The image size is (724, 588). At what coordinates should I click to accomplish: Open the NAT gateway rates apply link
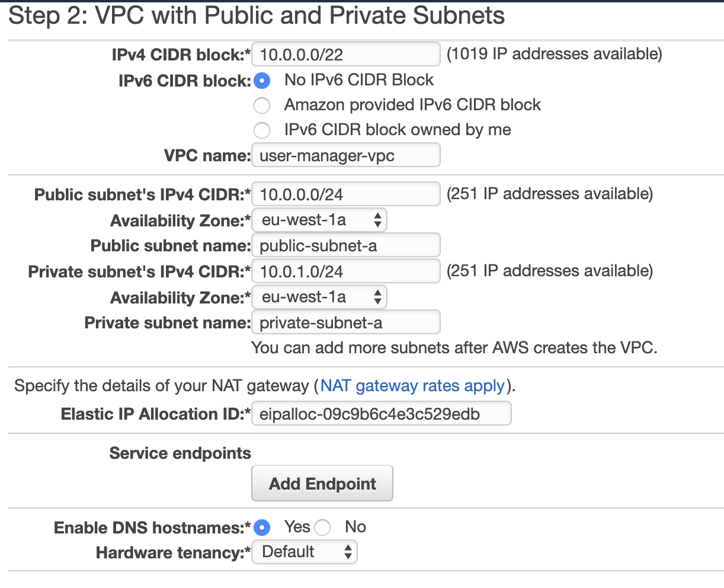[x=412, y=386]
